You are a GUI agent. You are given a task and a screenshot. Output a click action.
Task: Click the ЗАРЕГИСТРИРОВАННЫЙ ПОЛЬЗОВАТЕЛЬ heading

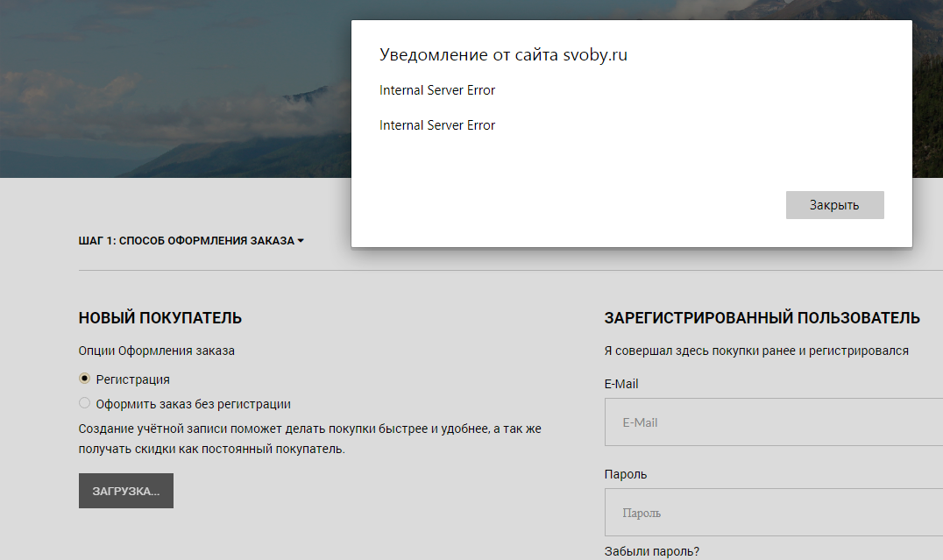[x=762, y=318]
